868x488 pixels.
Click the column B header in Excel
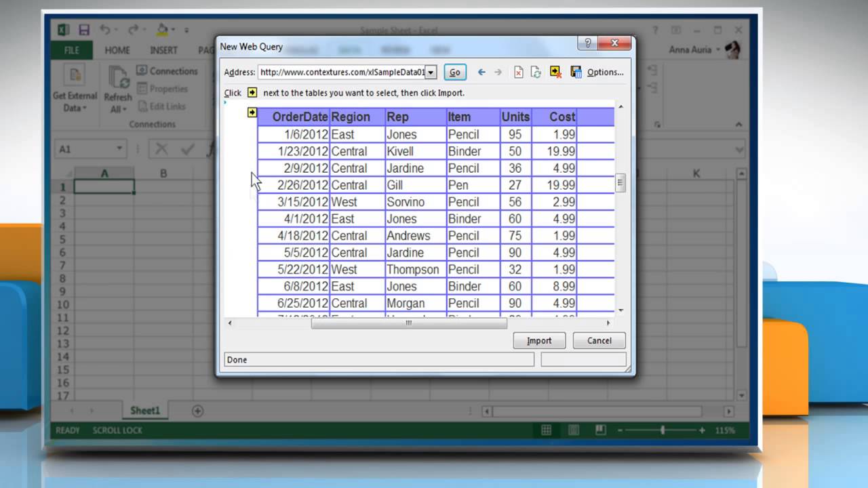(x=163, y=174)
